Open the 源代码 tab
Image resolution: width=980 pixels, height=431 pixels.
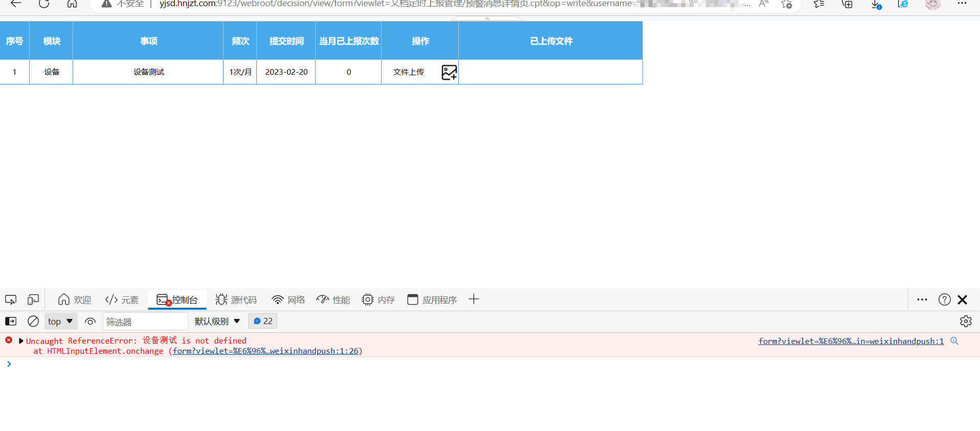[x=236, y=299]
